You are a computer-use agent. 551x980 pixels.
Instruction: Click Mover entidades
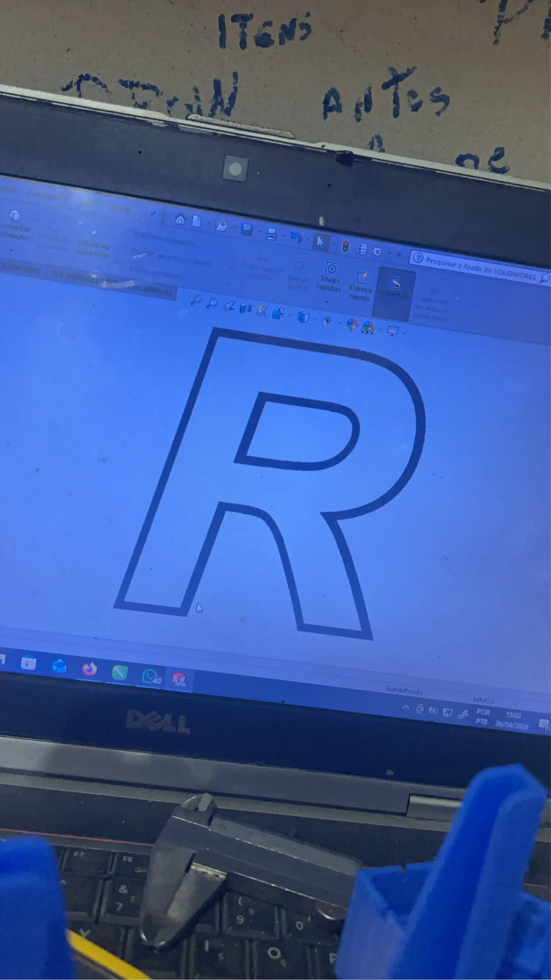[x=157, y=272]
